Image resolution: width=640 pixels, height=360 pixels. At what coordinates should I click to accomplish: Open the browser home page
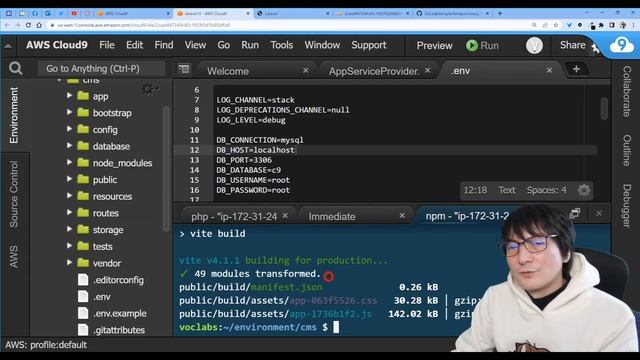(39, 25)
